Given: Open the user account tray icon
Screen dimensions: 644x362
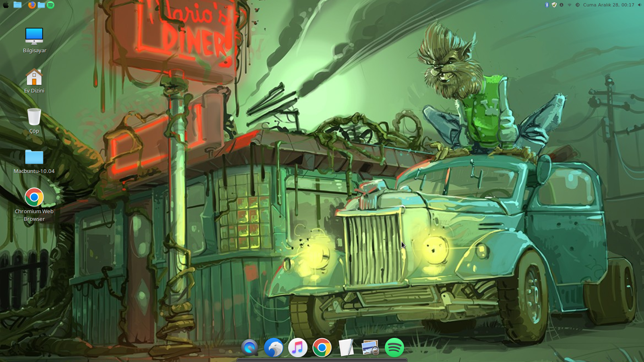Looking at the screenshot, I should pos(561,5).
